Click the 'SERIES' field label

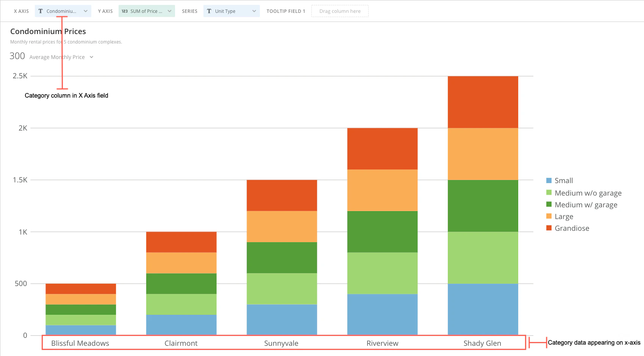[x=189, y=11]
